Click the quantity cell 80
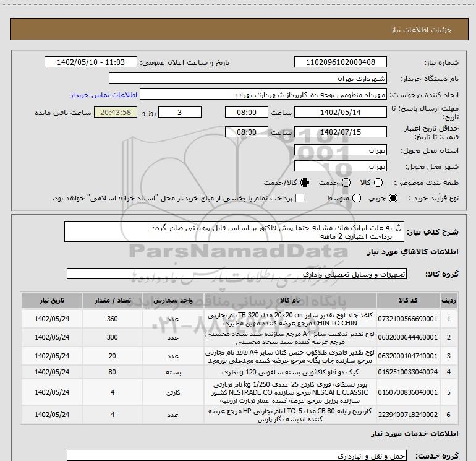 (x=113, y=372)
